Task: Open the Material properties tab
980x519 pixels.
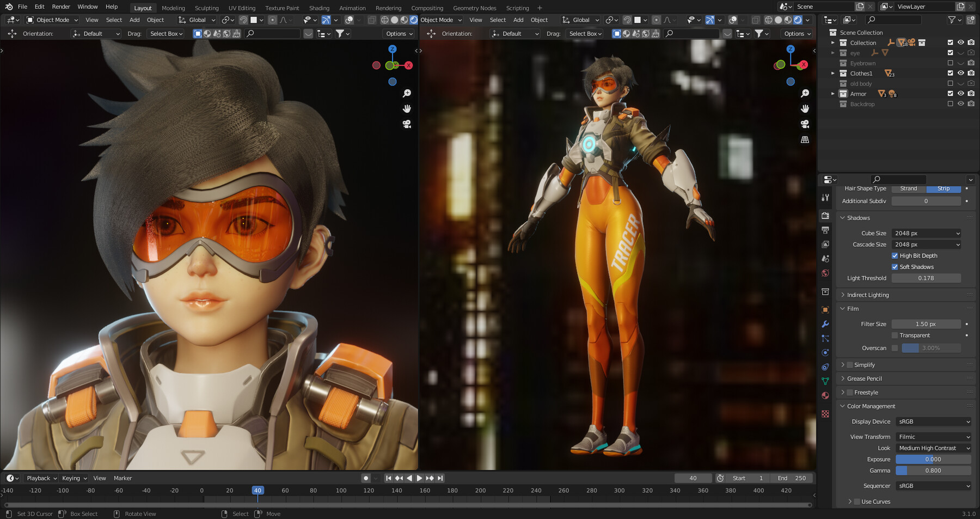Action: coord(825,395)
